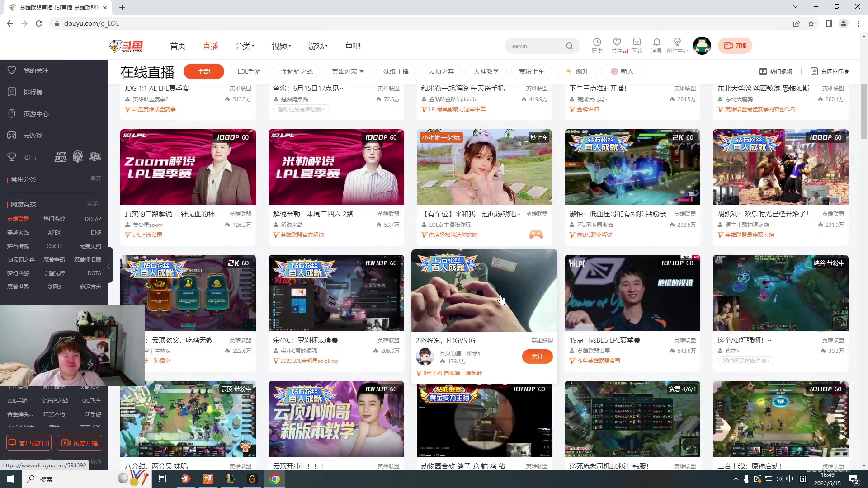This screenshot has height=488, width=868.
Task: Click the 客户端打开 button
Action: (x=29, y=443)
